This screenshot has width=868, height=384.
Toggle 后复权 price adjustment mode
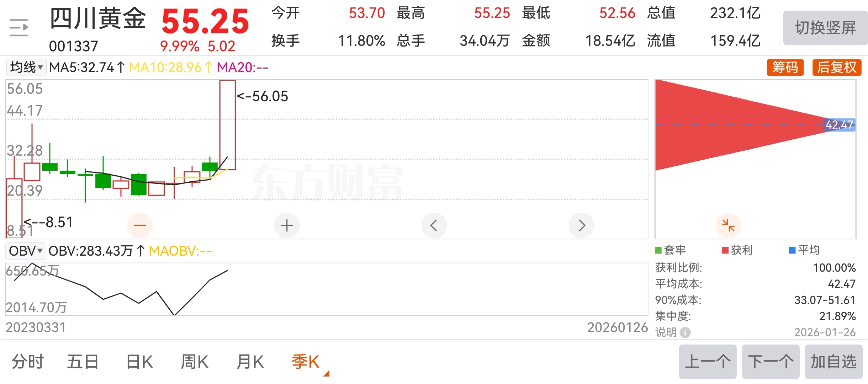pyautogui.click(x=837, y=67)
